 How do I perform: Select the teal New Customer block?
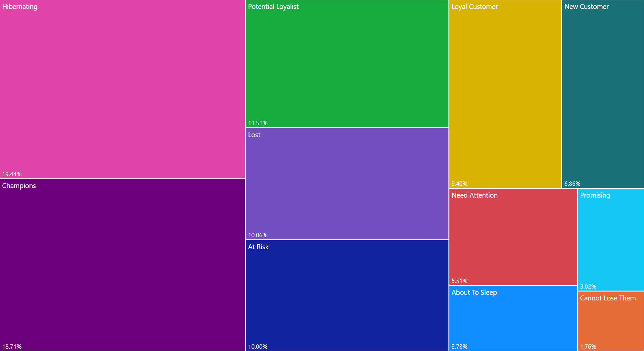click(x=603, y=94)
